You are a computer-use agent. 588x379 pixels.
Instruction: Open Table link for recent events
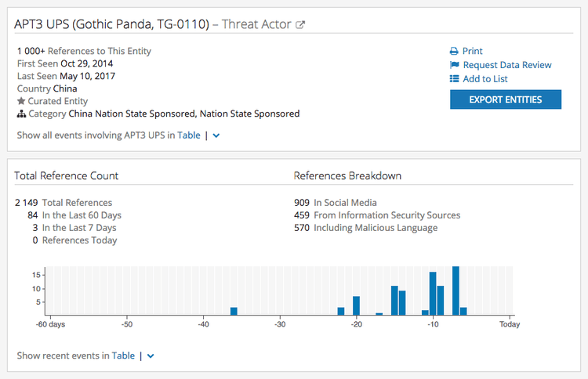[123, 356]
